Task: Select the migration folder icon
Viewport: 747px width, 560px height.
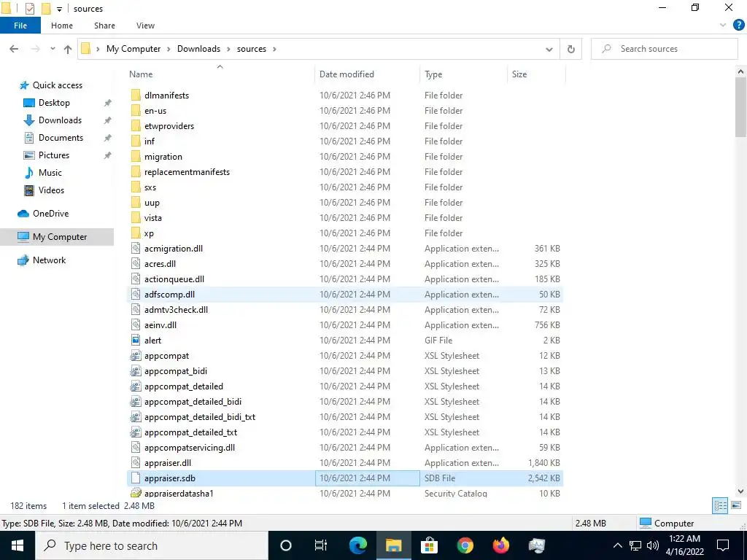Action: coord(136,157)
